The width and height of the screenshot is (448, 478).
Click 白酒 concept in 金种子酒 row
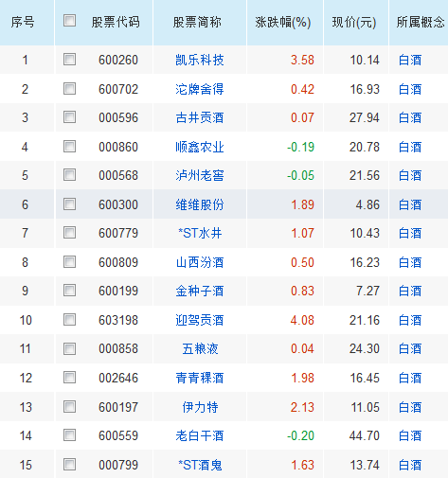point(410,291)
